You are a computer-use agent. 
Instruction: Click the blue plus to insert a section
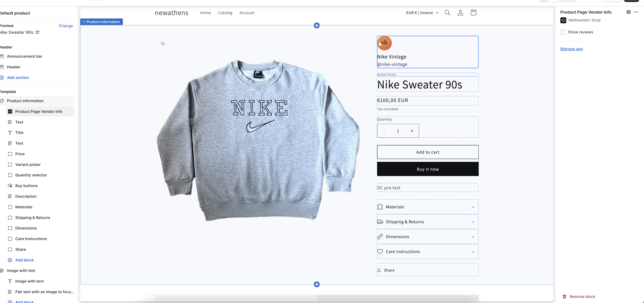pyautogui.click(x=316, y=25)
